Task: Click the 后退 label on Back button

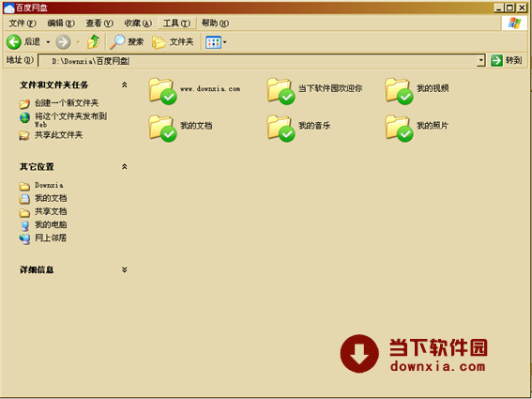Action: click(x=32, y=42)
